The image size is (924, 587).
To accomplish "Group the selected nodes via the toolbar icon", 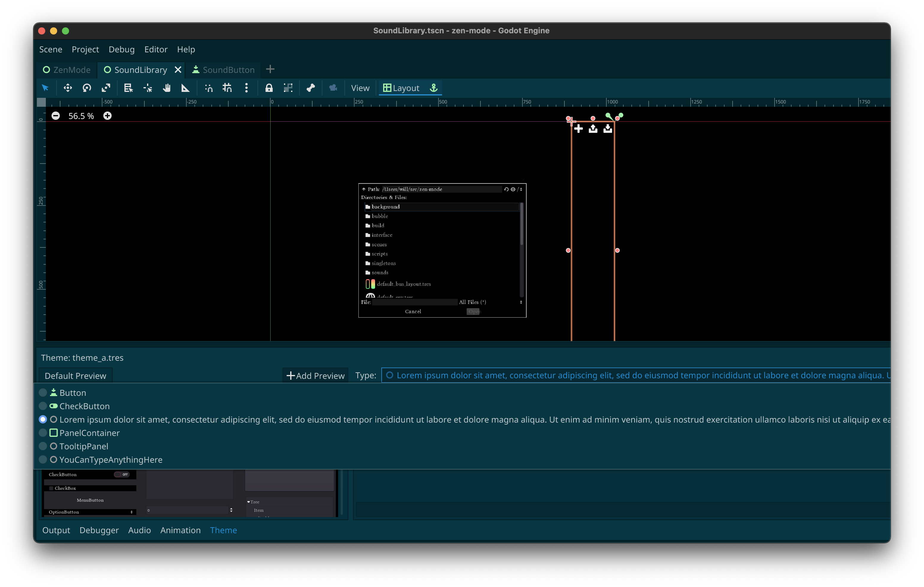I will point(288,88).
